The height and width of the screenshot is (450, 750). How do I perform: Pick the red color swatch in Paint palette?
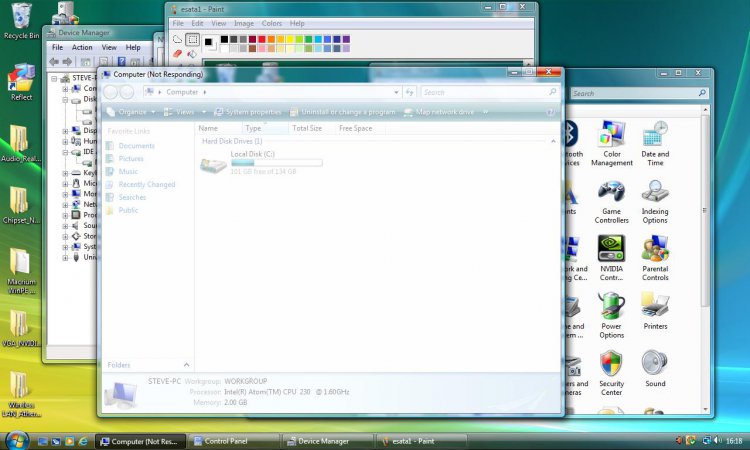coord(262,39)
